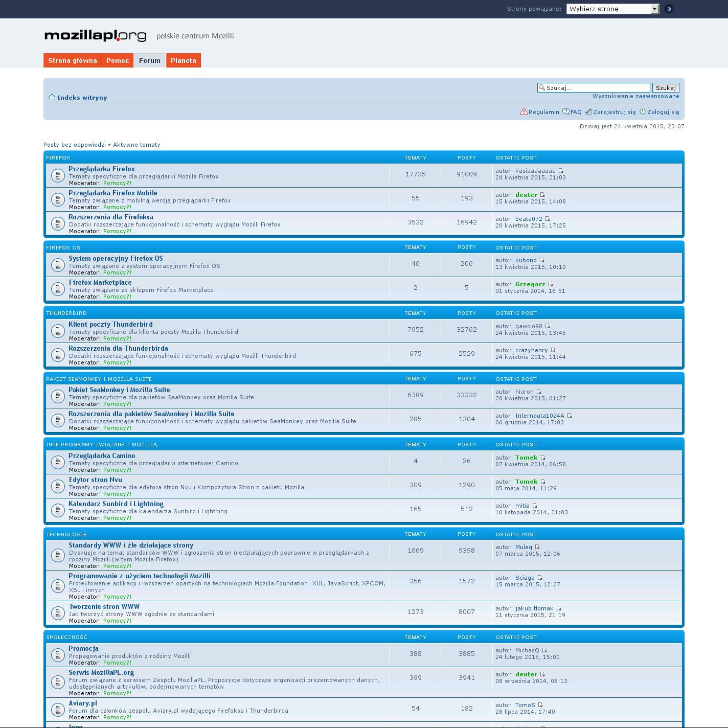Viewport: 728px width, 728px height.
Task: Open the Pomoc tab
Action: coord(118,60)
